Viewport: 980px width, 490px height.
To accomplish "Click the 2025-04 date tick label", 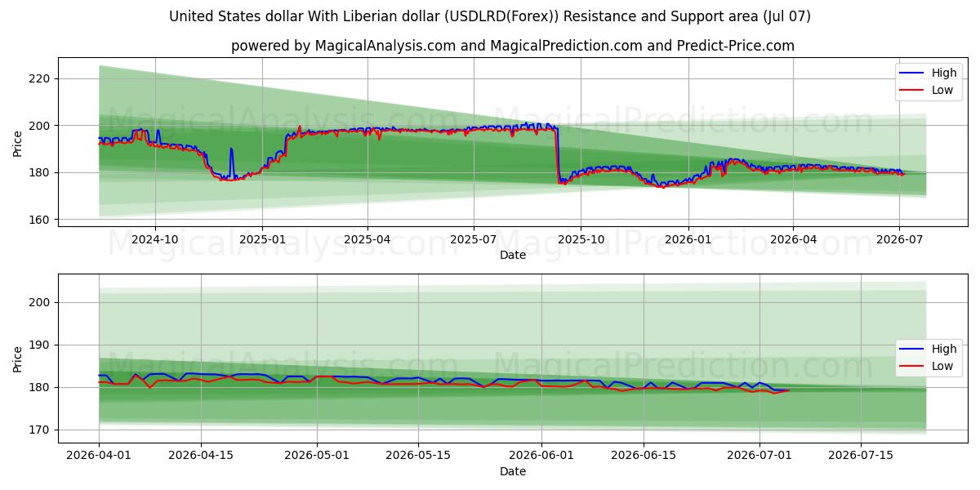I will click(x=367, y=240).
